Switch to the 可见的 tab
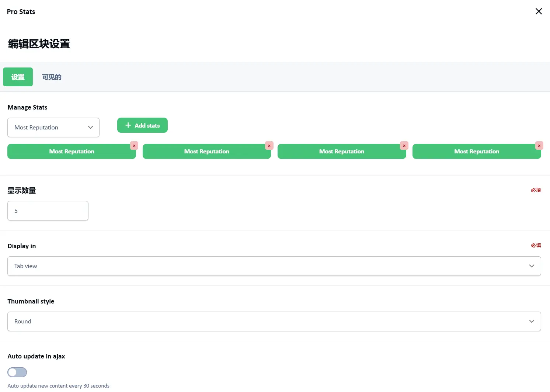The image size is (550, 392). point(52,77)
